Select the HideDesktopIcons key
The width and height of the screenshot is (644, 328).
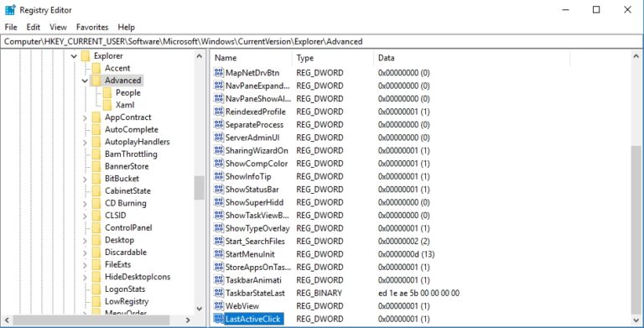(138, 277)
